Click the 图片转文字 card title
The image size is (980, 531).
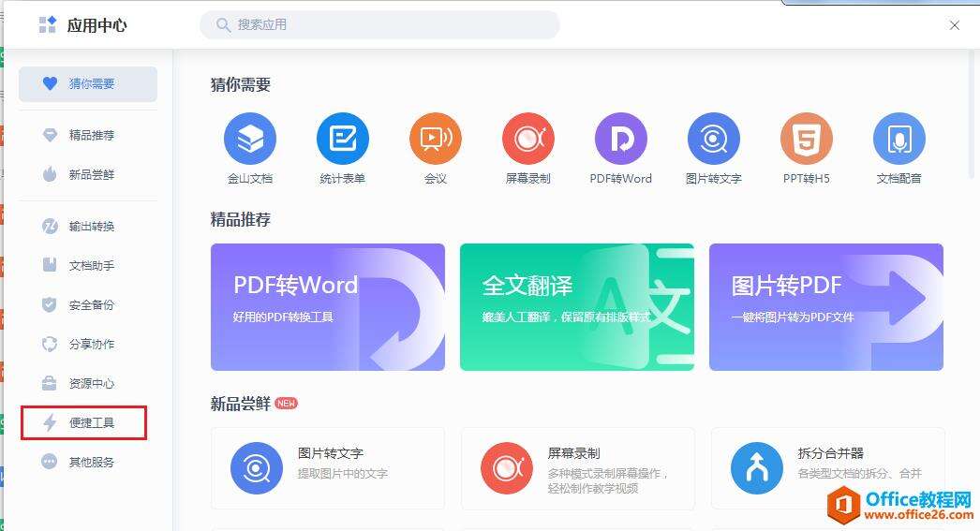click(x=330, y=453)
